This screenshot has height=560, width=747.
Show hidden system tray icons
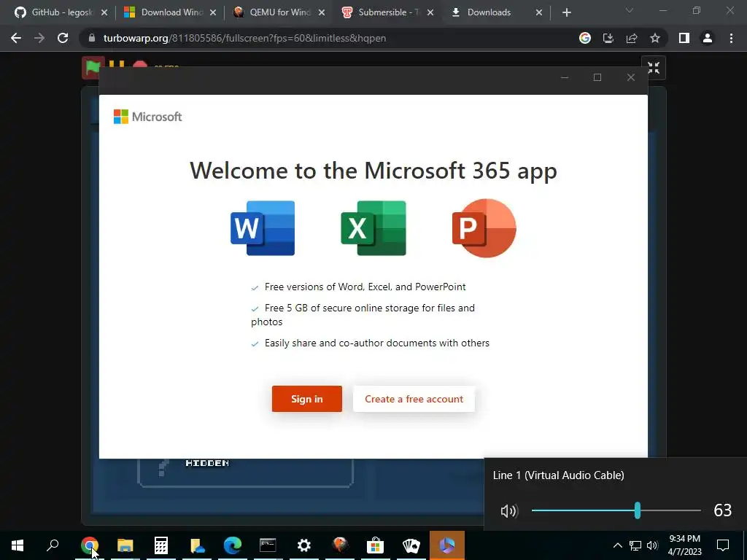click(x=617, y=545)
